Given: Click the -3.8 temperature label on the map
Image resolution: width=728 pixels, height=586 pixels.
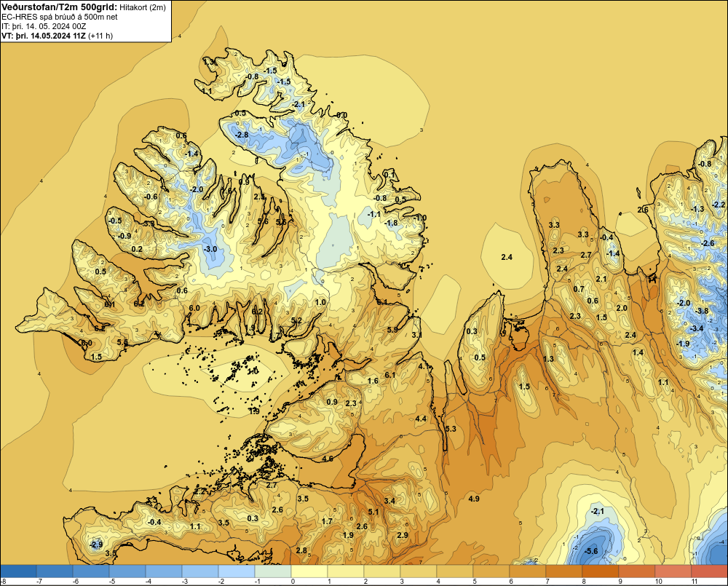Looking at the screenshot, I should (702, 311).
